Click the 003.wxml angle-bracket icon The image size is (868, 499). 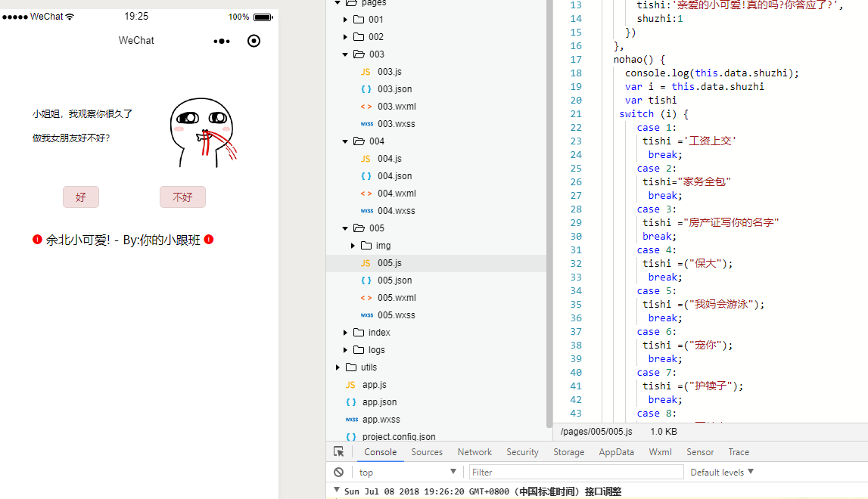coord(366,107)
